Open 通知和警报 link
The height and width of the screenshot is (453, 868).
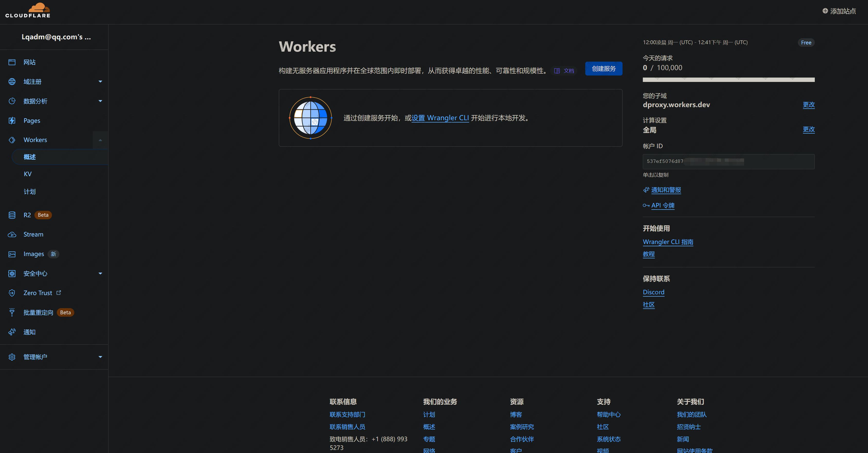click(x=666, y=190)
